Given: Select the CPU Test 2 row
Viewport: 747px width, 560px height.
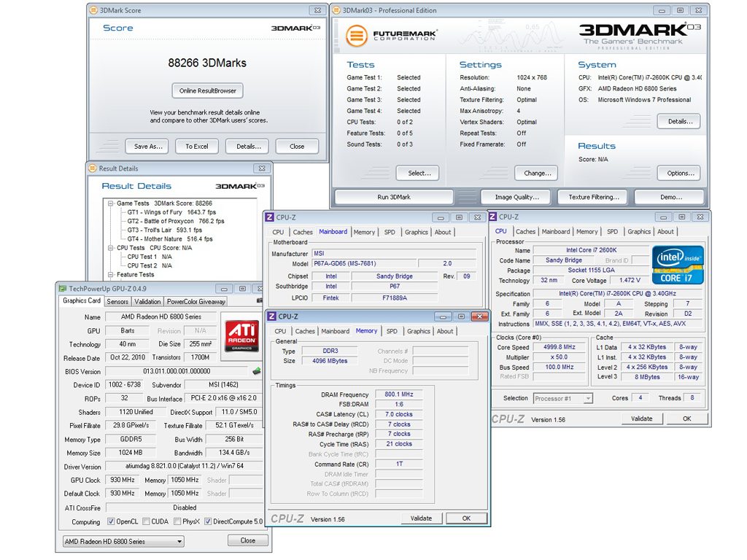Looking at the screenshot, I should point(150,265).
